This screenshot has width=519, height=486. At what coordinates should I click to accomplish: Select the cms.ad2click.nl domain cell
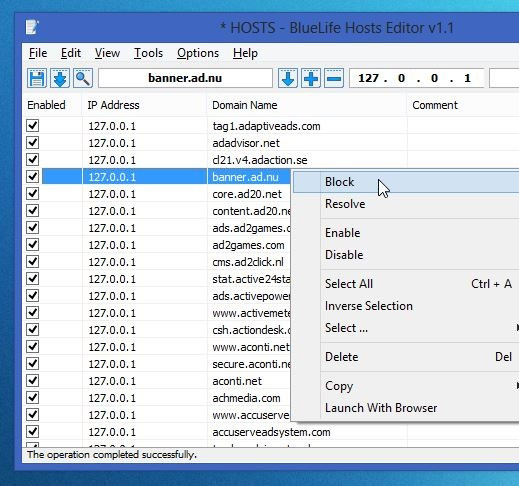(248, 262)
